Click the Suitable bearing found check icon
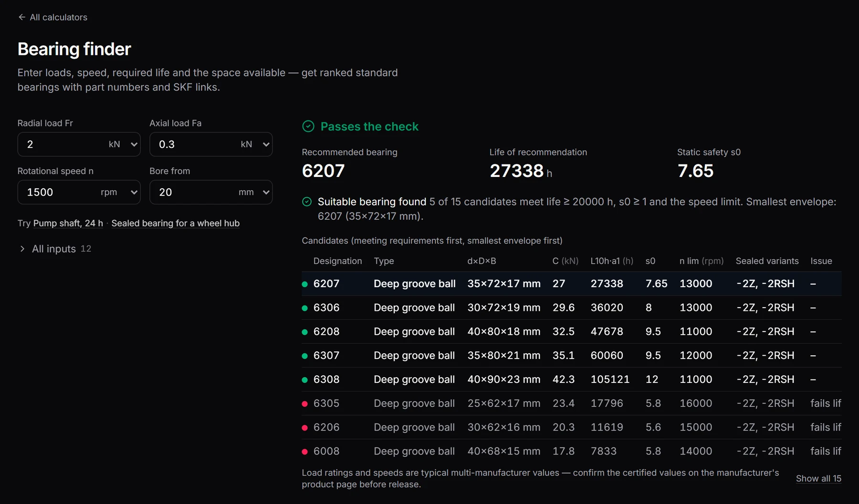 307,202
